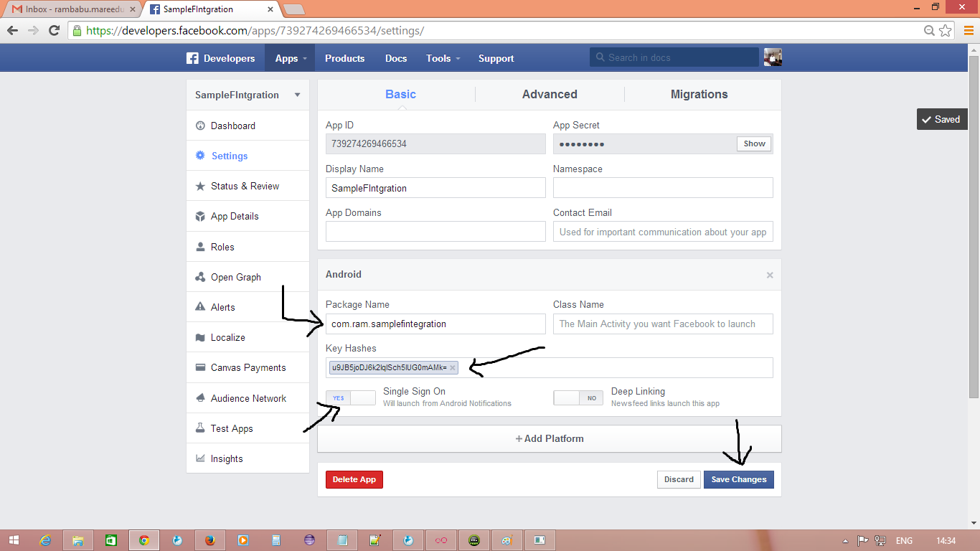Viewport: 980px width, 551px height.
Task: Toggle Deep Linking switch
Action: pos(578,398)
